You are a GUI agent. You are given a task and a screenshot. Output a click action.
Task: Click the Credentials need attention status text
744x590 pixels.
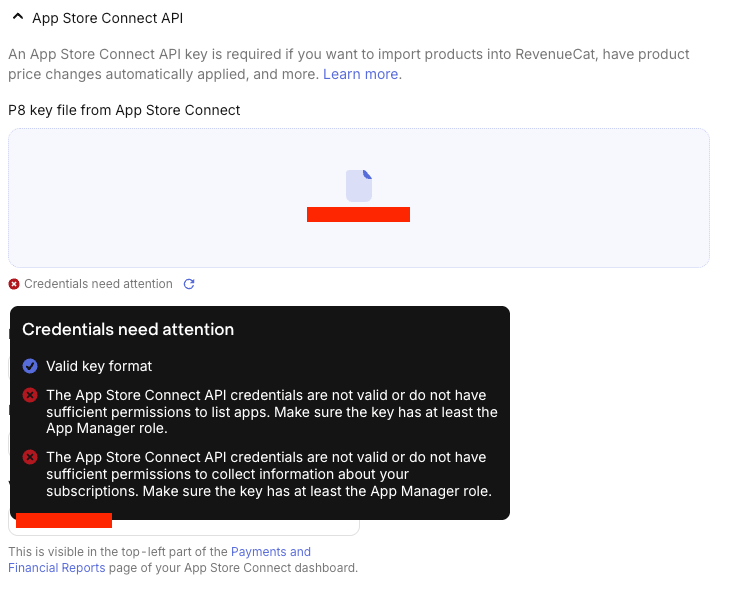[98, 284]
